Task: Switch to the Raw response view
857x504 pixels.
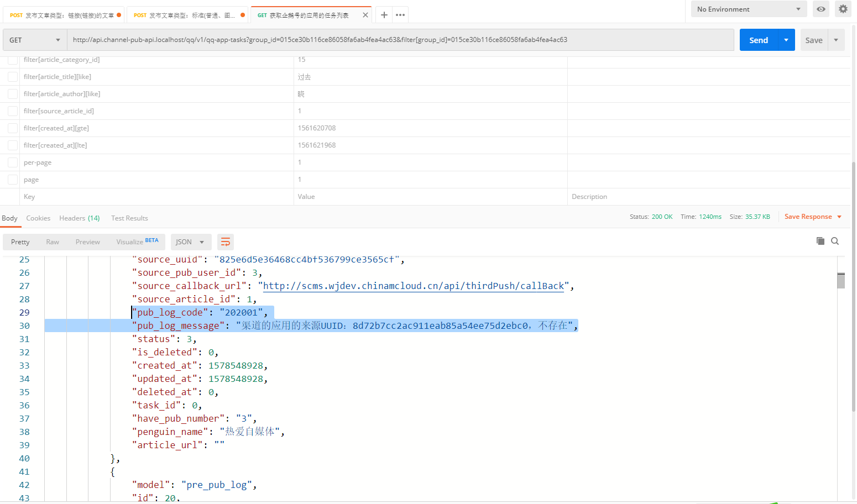Action: (53, 242)
